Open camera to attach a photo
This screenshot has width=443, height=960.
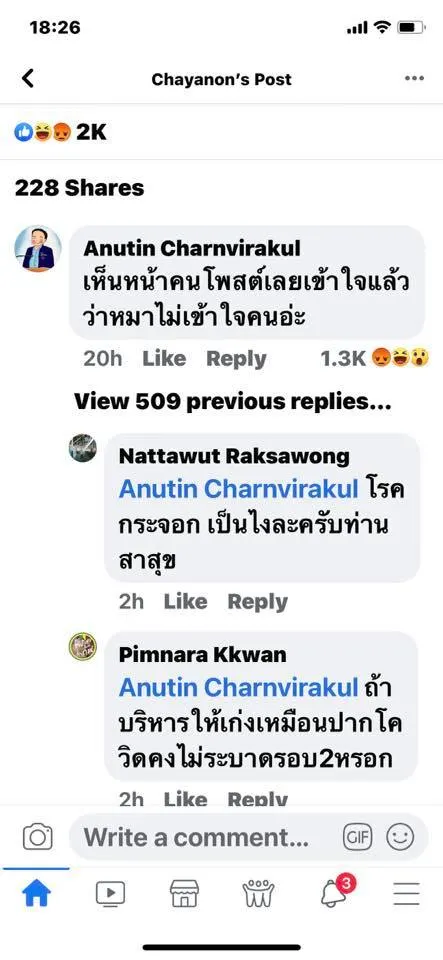(x=37, y=837)
